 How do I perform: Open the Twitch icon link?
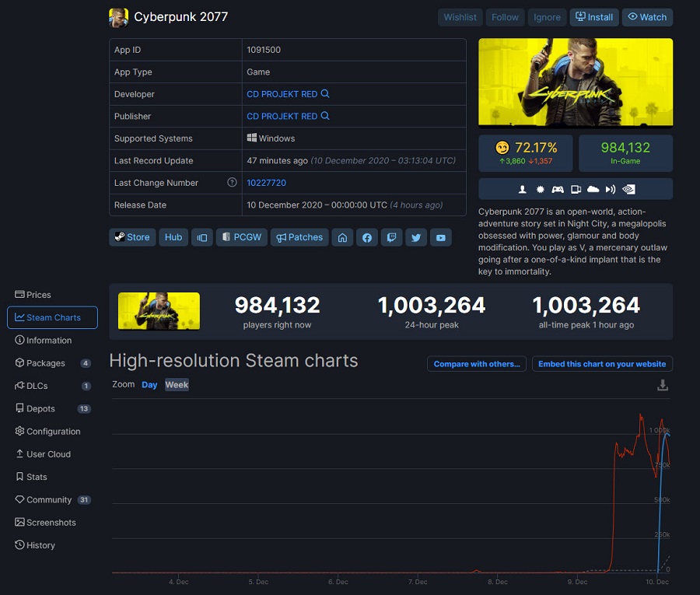391,237
